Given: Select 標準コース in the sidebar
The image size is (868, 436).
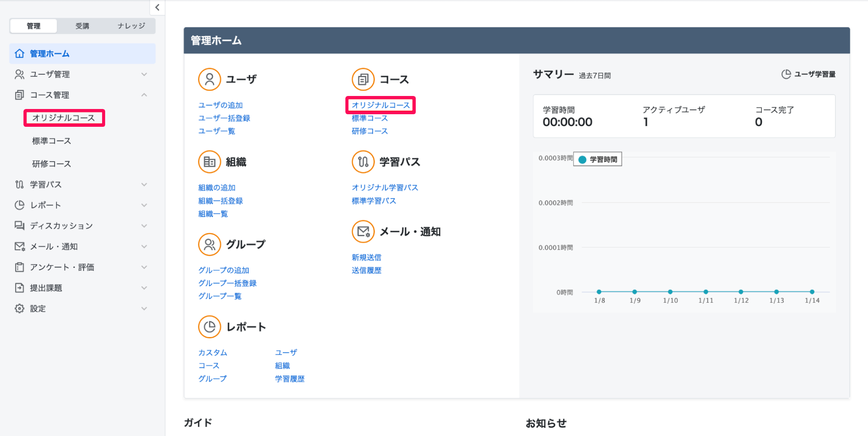Looking at the screenshot, I should coord(51,141).
